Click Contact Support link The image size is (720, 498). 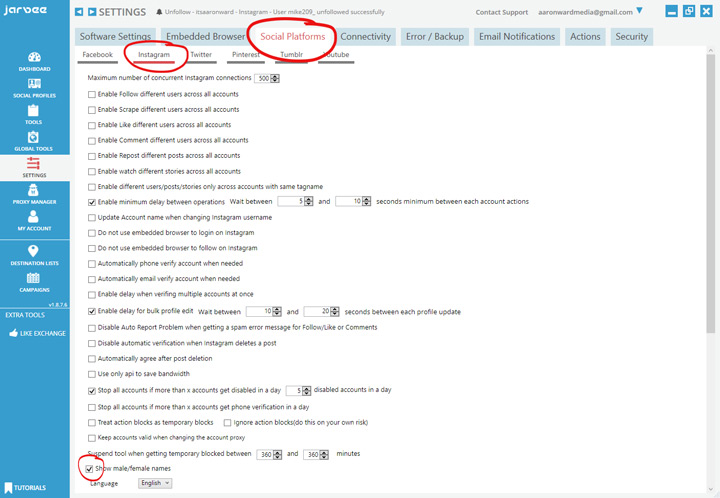click(x=501, y=12)
